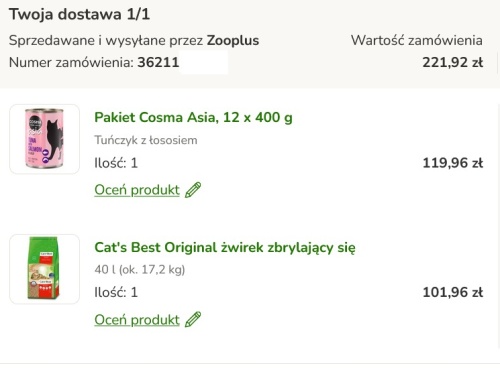Click the 101,96 zł price

point(453,292)
